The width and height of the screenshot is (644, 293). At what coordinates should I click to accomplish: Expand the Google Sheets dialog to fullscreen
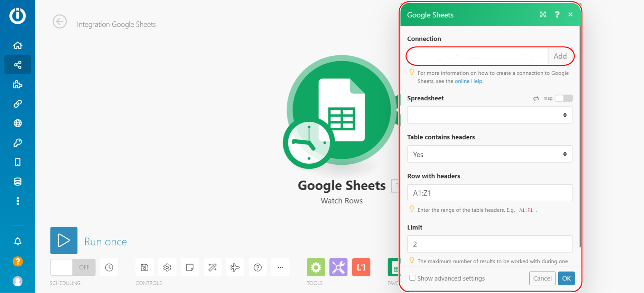pyautogui.click(x=543, y=15)
